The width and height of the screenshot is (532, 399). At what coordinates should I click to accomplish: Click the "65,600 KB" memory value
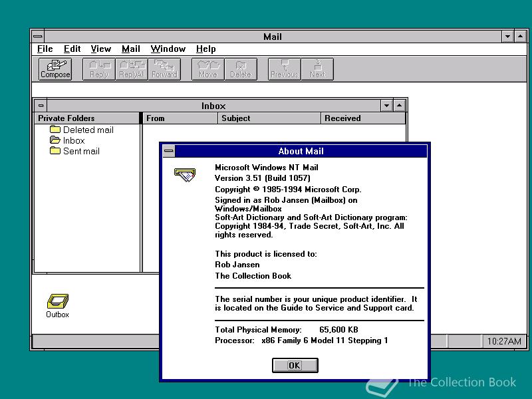coord(338,329)
